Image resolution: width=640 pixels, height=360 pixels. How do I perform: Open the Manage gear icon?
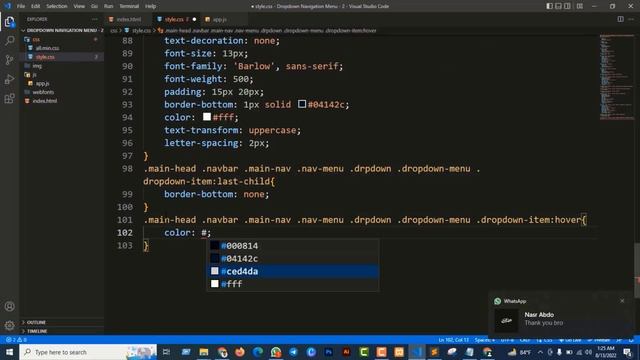click(x=9, y=325)
